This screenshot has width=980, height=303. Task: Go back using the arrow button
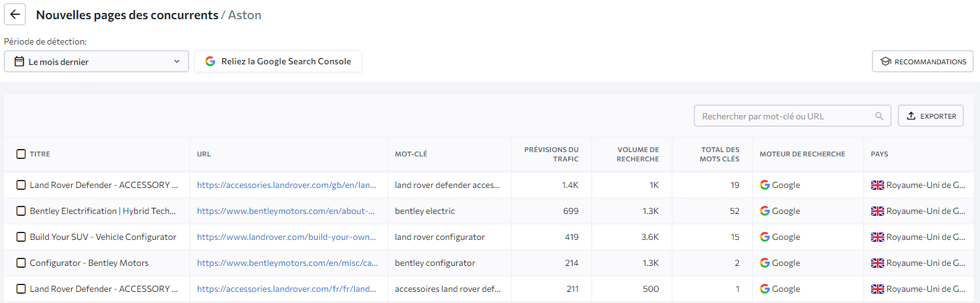coord(15,14)
